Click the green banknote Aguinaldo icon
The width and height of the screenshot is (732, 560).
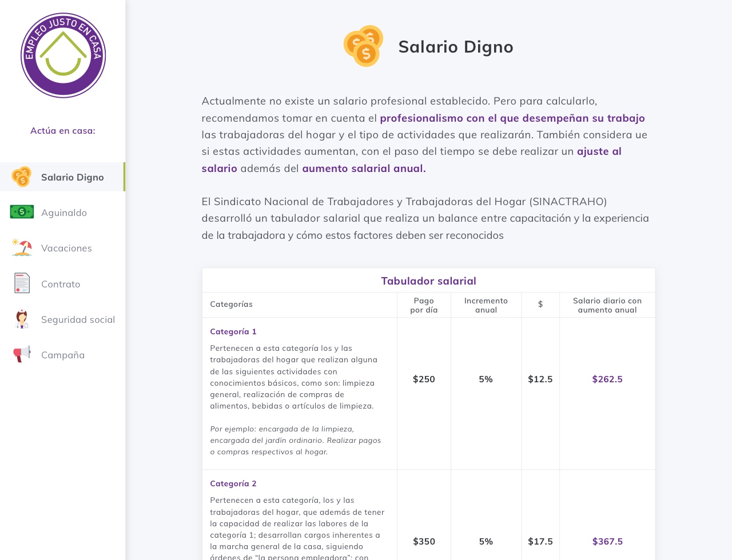click(22, 212)
